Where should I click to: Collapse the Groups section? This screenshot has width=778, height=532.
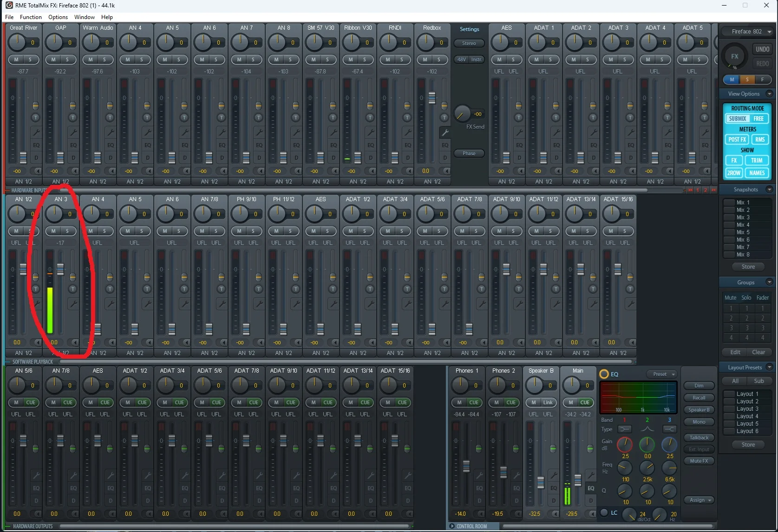(769, 282)
